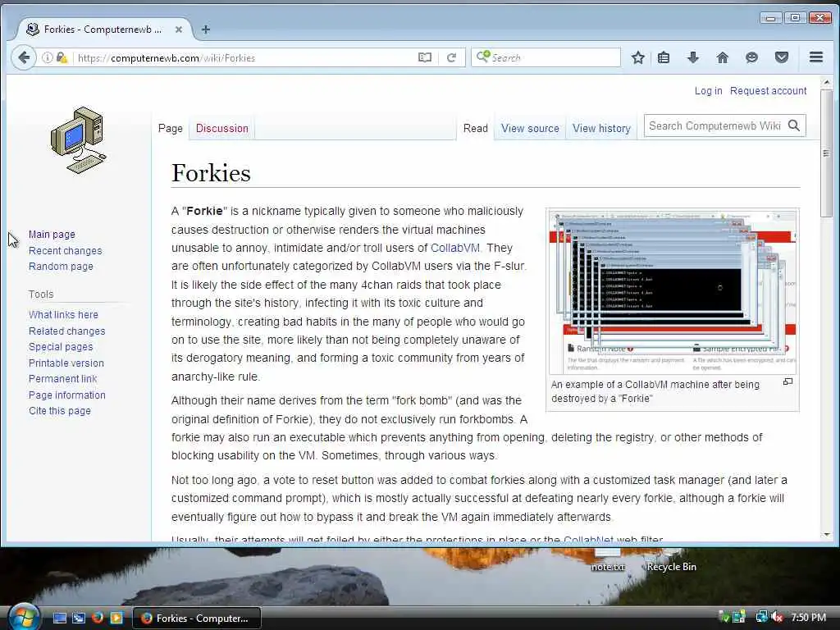Toggle reader view in address bar

[424, 57]
